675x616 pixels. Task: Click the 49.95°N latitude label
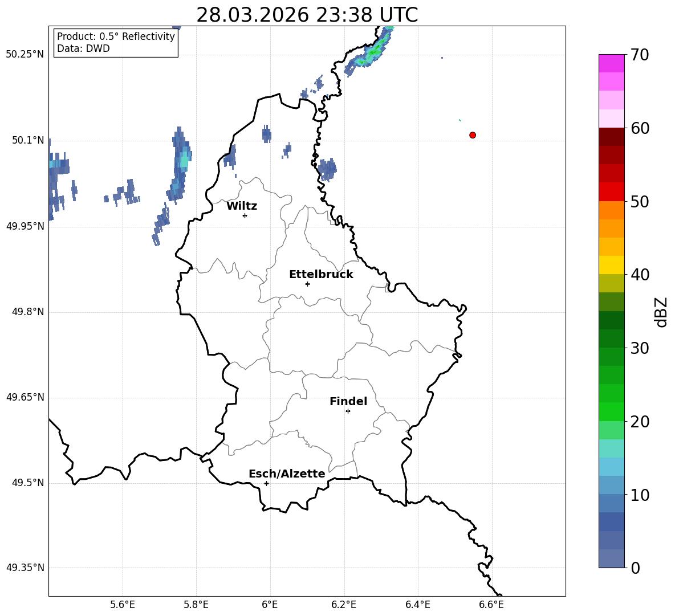pos(25,226)
